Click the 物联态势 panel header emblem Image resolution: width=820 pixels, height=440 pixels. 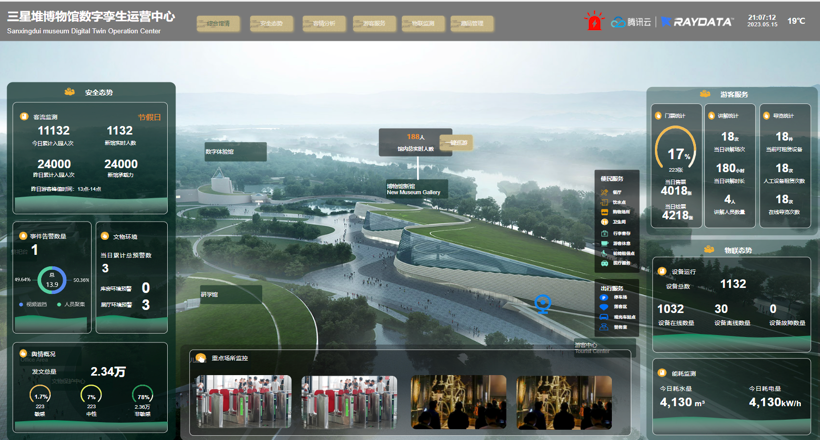709,250
